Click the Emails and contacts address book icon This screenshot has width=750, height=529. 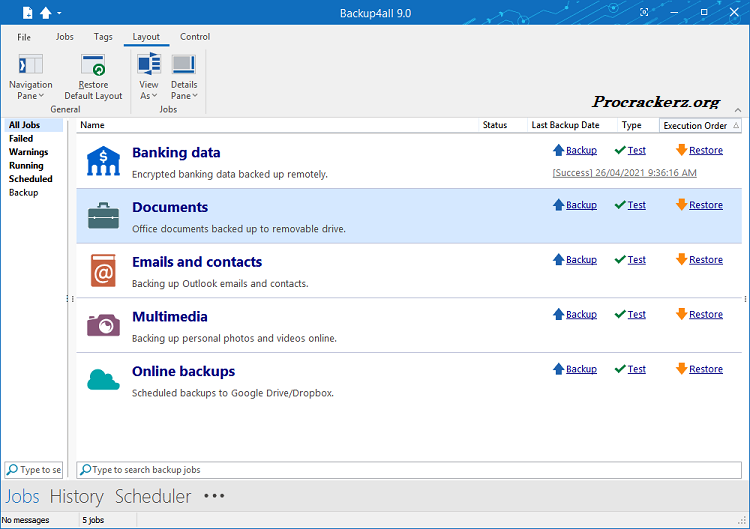tap(103, 270)
